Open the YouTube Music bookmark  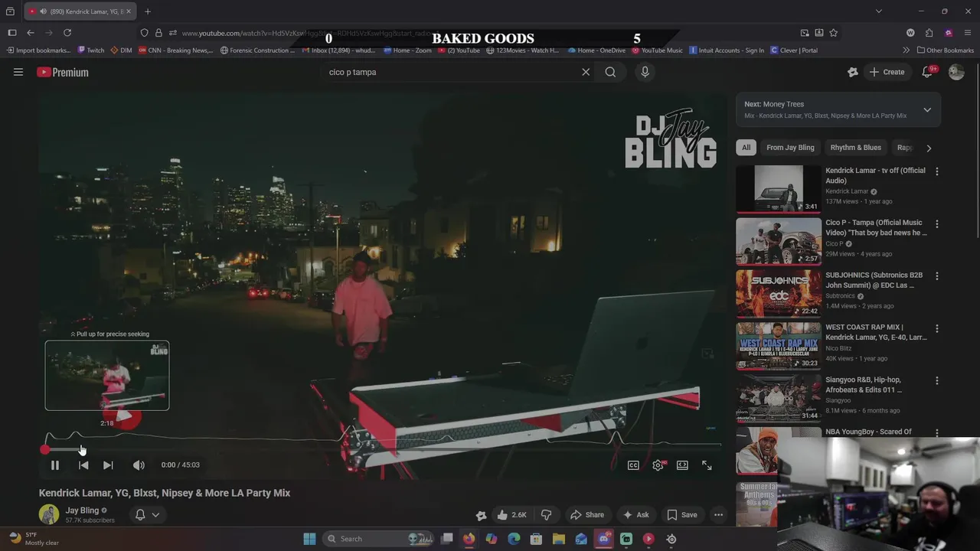(657, 51)
